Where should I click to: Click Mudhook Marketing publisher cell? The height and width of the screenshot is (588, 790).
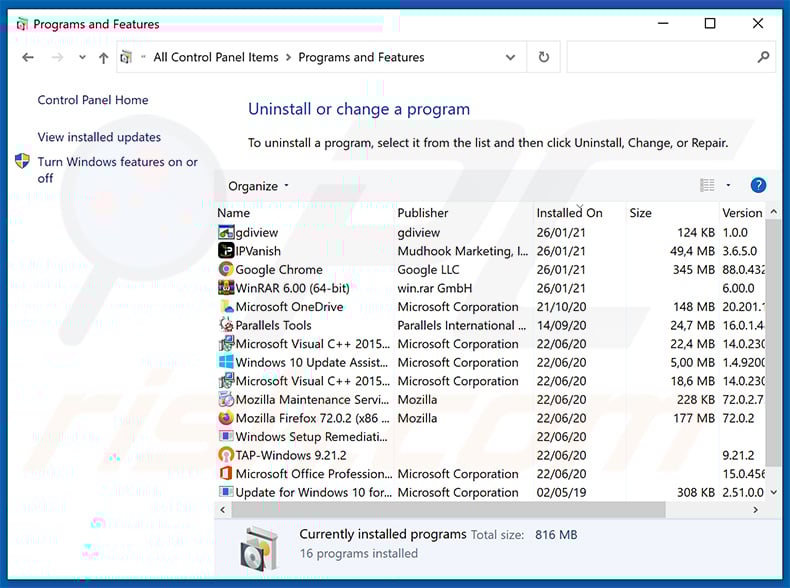tap(463, 251)
